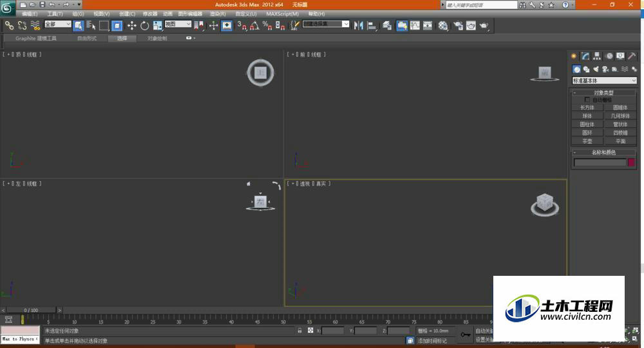This screenshot has height=348, width=644.
Task: Toggle the 3D Snaps button
Action: [x=242, y=26]
